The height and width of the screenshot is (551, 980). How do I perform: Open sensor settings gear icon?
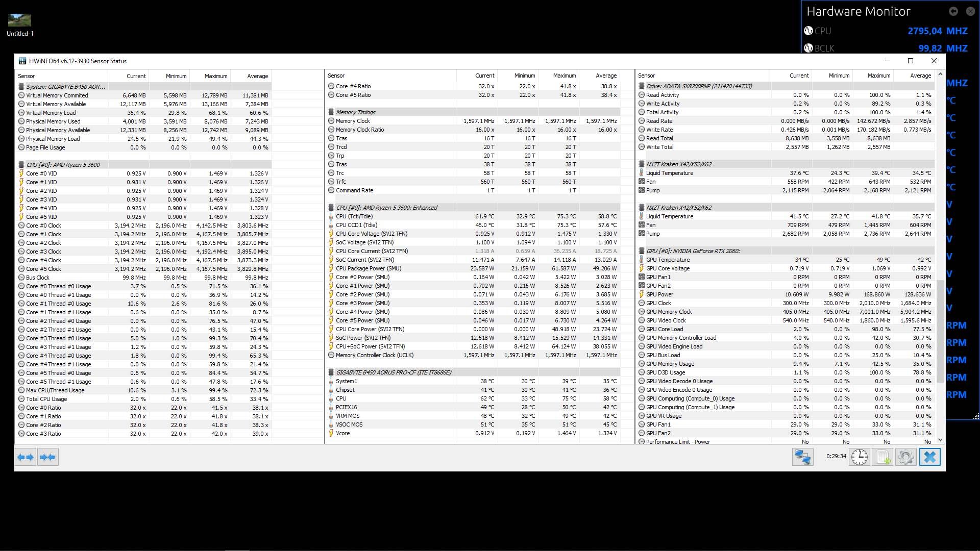tap(905, 457)
